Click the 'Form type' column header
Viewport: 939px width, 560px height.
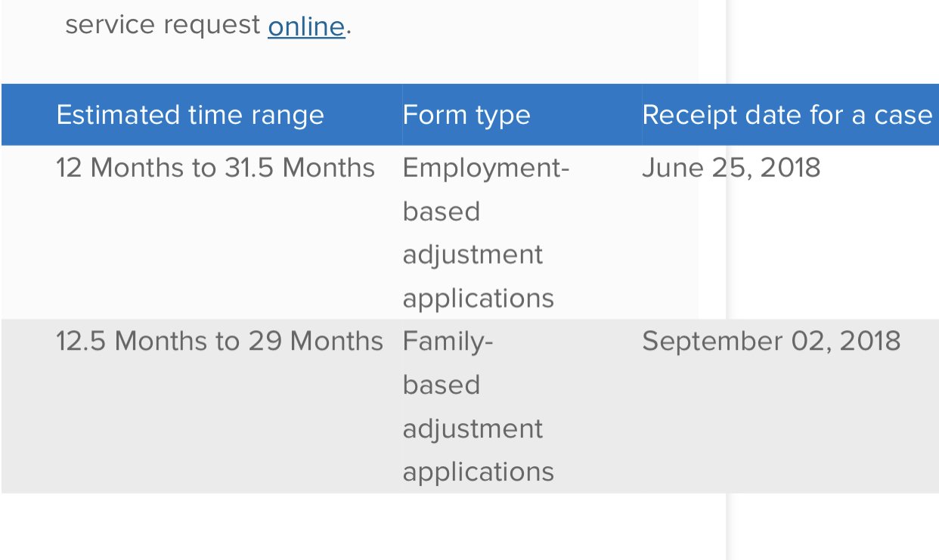point(466,115)
